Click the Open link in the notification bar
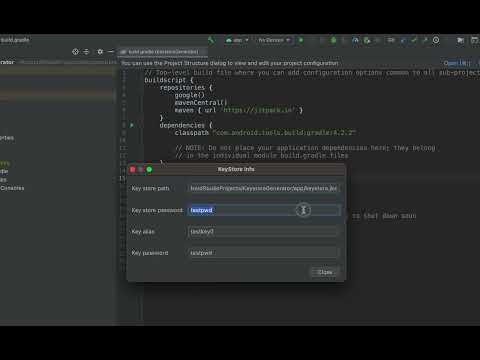 (x=457, y=63)
